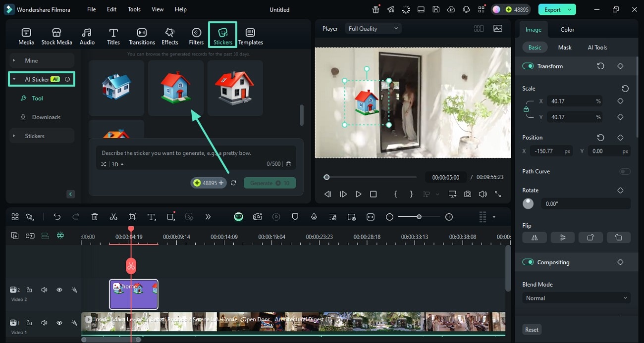The image size is (644, 343).
Task: Click the player volume speaker icon
Action: tap(483, 194)
